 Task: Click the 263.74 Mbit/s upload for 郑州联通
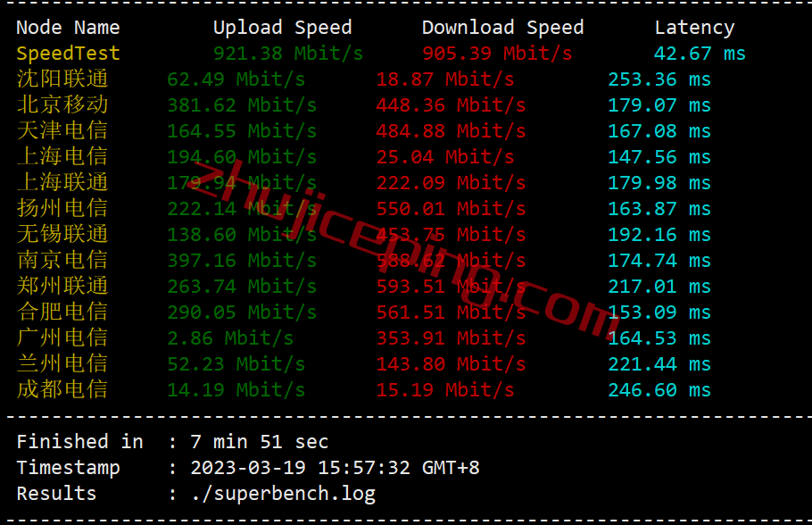(x=242, y=287)
